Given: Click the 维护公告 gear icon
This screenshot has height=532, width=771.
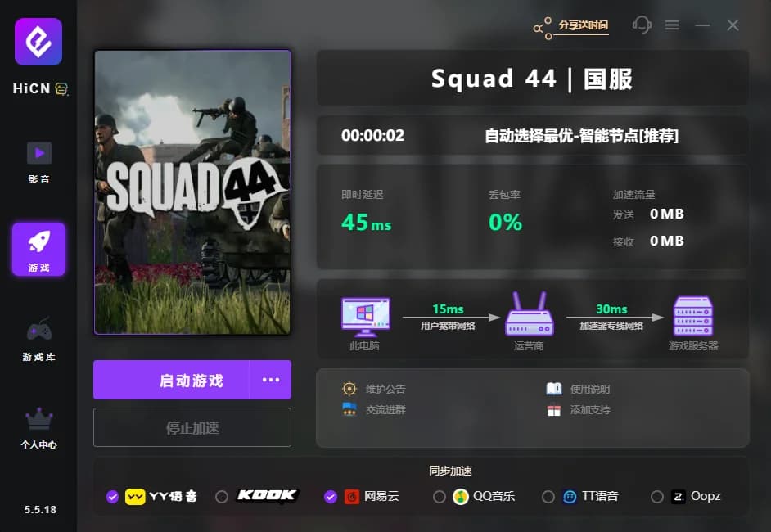Looking at the screenshot, I should pos(349,389).
